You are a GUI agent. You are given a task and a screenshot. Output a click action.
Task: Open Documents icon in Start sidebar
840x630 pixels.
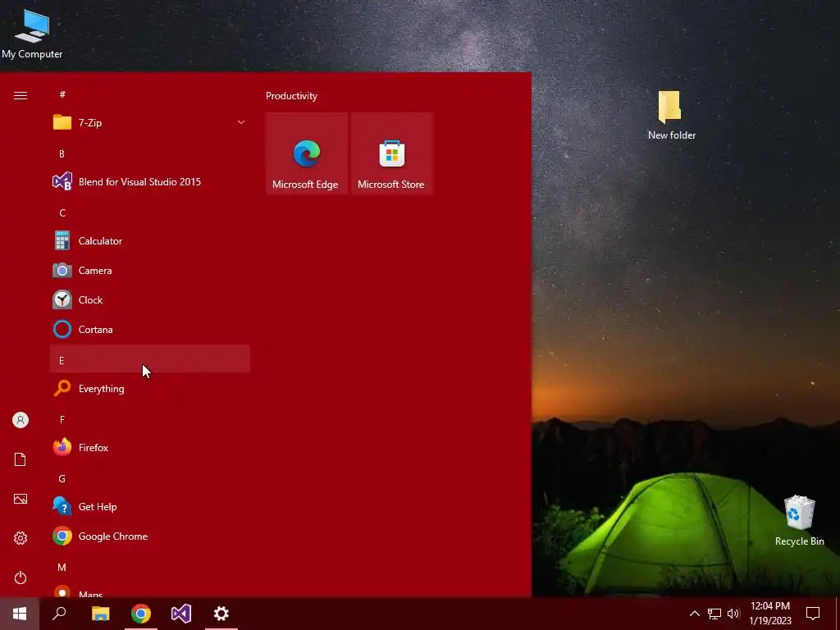click(x=21, y=459)
